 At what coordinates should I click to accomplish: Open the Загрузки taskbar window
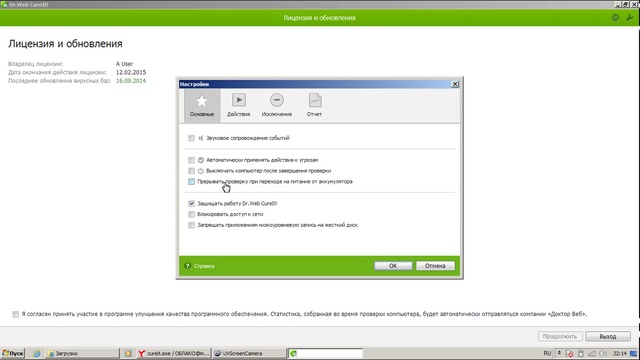tap(83, 353)
